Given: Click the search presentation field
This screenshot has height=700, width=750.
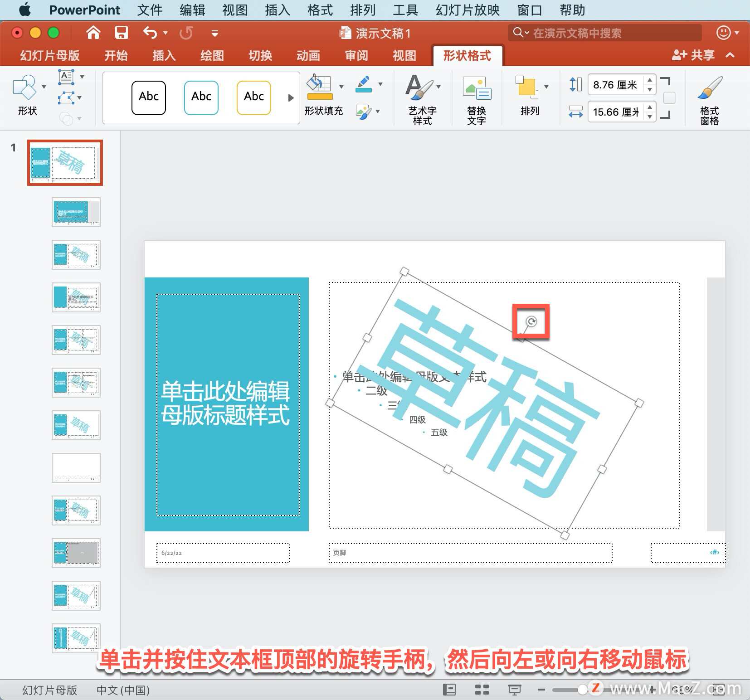Looking at the screenshot, I should (x=605, y=33).
